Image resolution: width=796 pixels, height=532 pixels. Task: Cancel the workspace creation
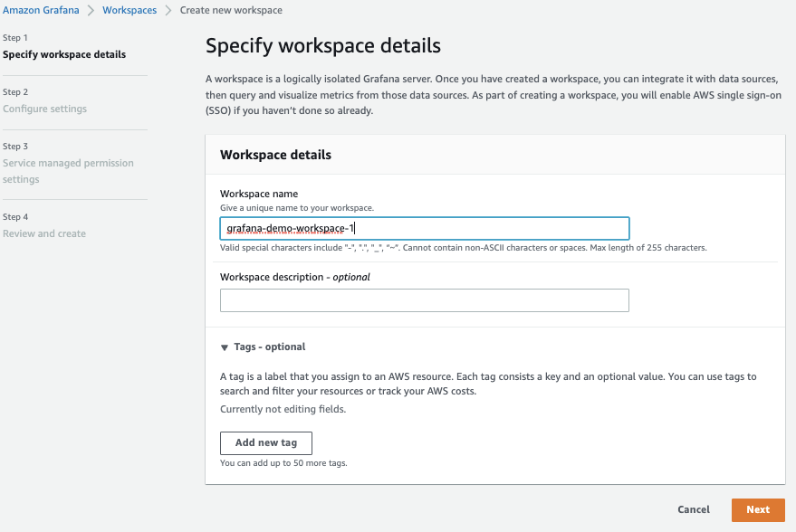point(694,509)
